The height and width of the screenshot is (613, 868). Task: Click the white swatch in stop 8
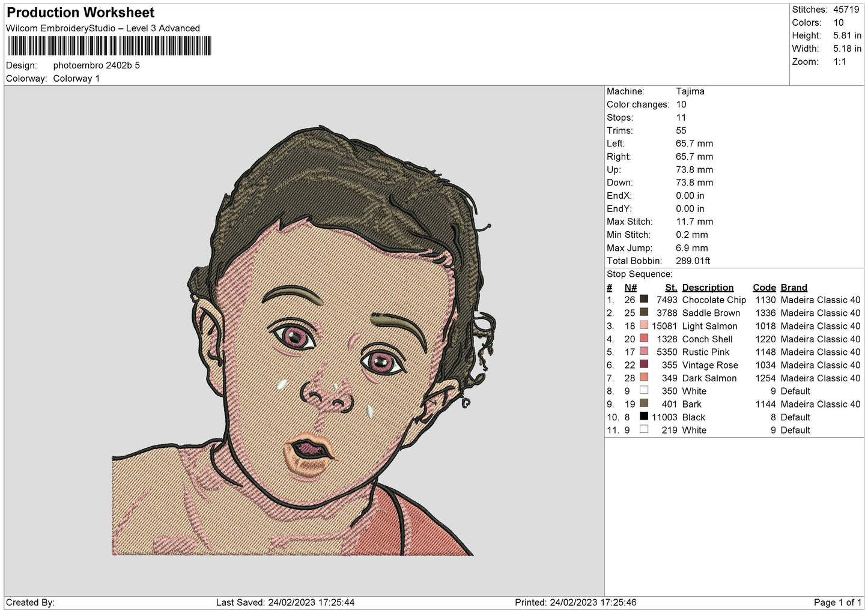pos(644,390)
